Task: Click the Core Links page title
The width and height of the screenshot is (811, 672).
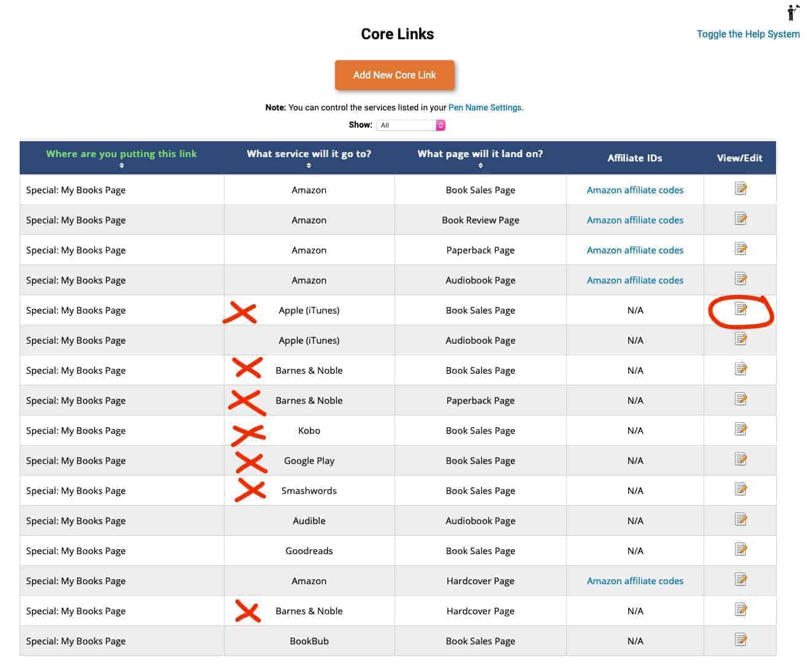Action: pyautogui.click(x=398, y=34)
